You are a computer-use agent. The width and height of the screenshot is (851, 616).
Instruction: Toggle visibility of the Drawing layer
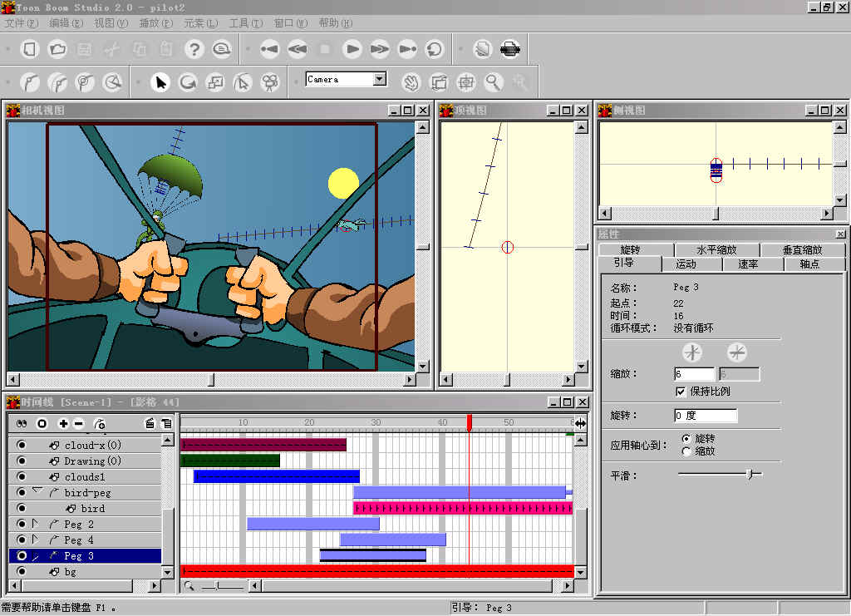pos(22,461)
